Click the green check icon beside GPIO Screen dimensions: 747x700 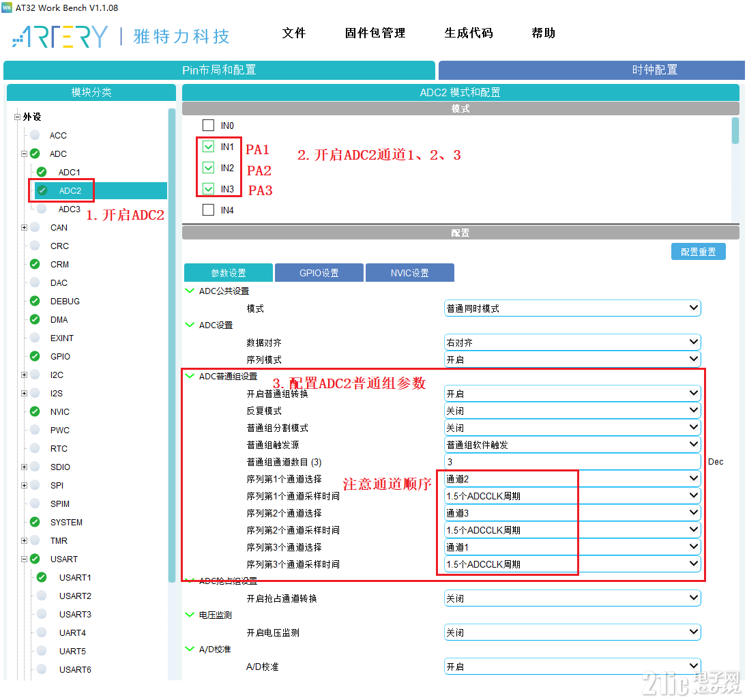point(35,356)
